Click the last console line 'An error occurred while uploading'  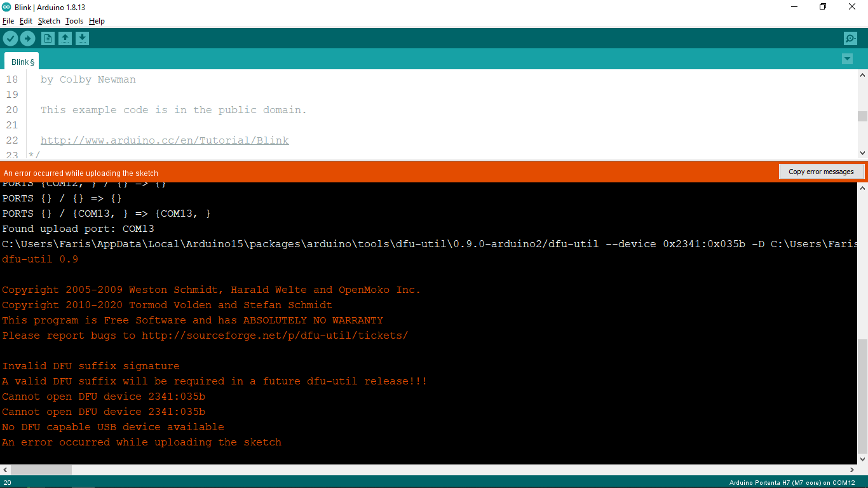[x=142, y=442]
